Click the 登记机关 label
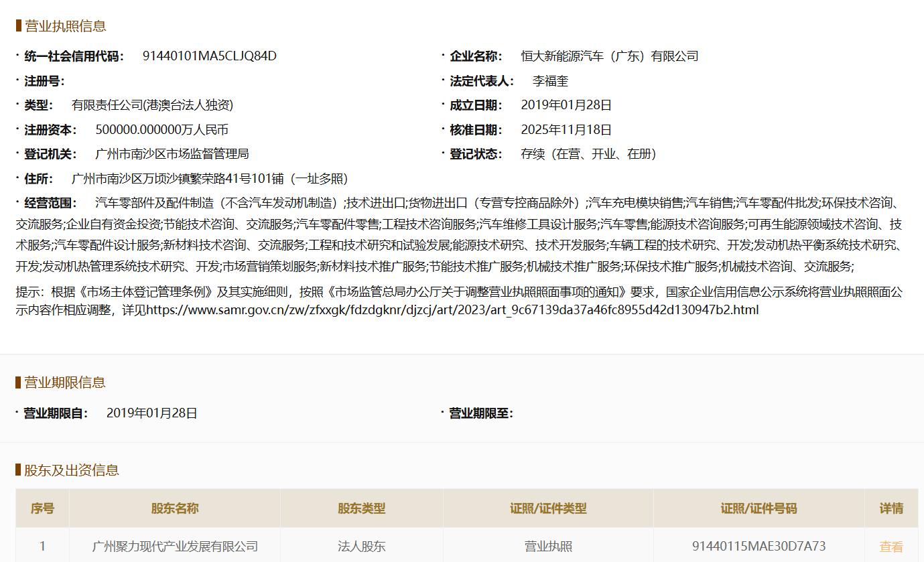This screenshot has width=924, height=562. point(51,154)
